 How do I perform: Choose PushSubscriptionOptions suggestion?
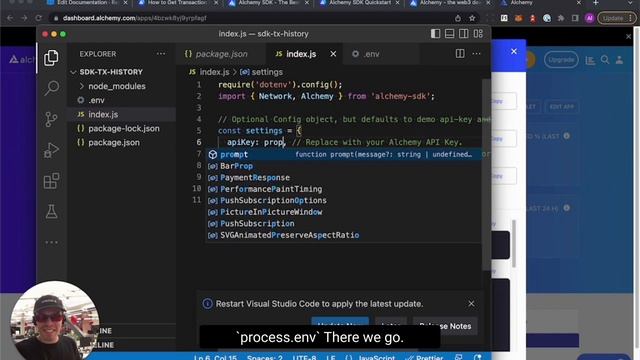[344, 200]
